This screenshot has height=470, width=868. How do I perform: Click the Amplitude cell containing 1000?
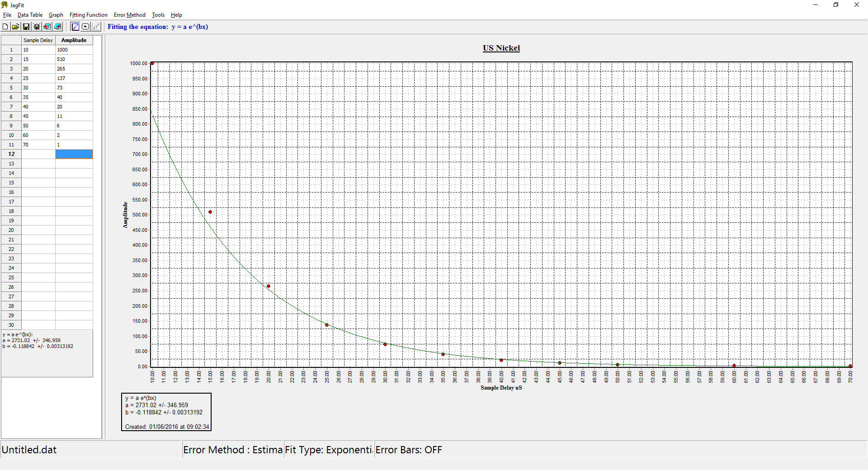(x=74, y=50)
